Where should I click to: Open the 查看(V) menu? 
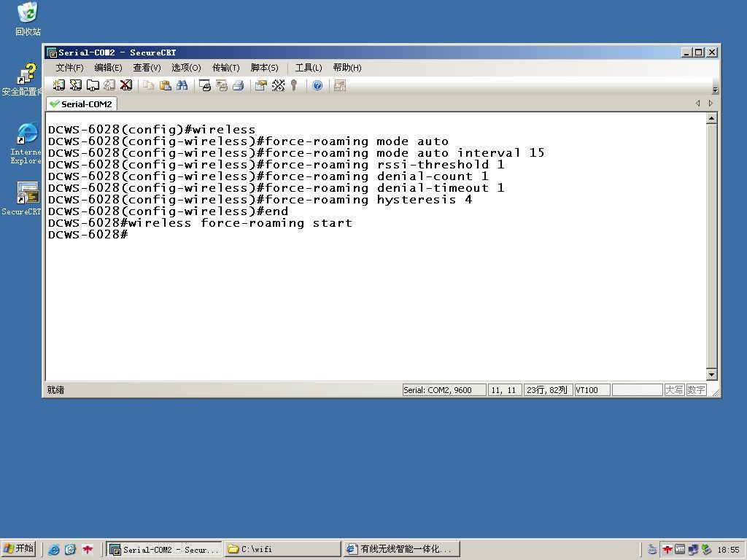pos(147,68)
